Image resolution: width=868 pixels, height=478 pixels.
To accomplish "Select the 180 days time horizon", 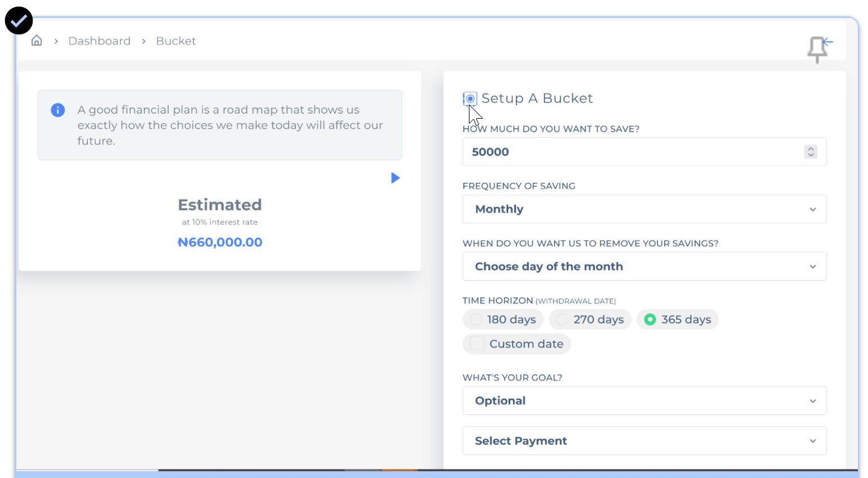I will pyautogui.click(x=476, y=319).
